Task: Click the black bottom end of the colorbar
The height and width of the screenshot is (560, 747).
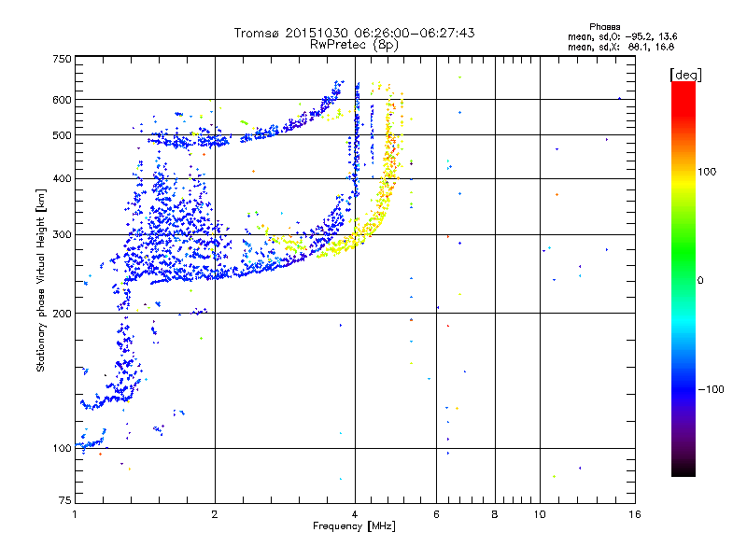Action: point(684,470)
